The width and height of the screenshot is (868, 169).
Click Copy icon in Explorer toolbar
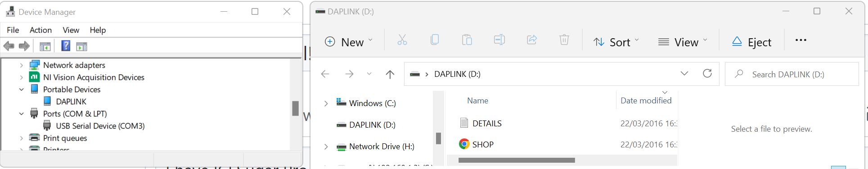435,40
